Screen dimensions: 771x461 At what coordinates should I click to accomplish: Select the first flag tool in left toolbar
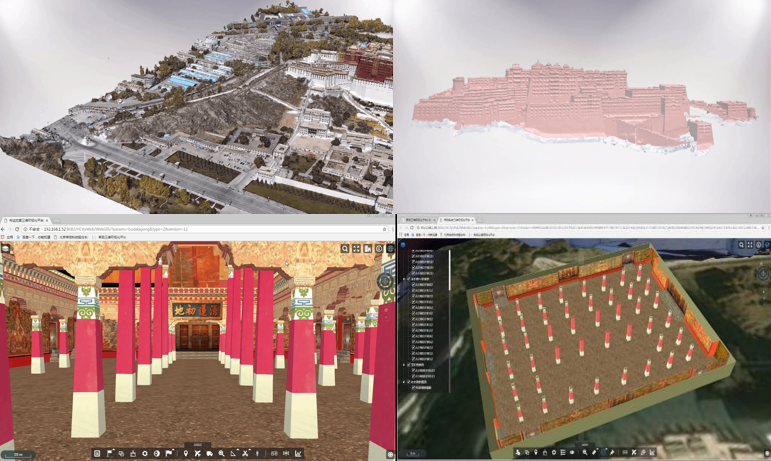pyautogui.click(x=110, y=453)
